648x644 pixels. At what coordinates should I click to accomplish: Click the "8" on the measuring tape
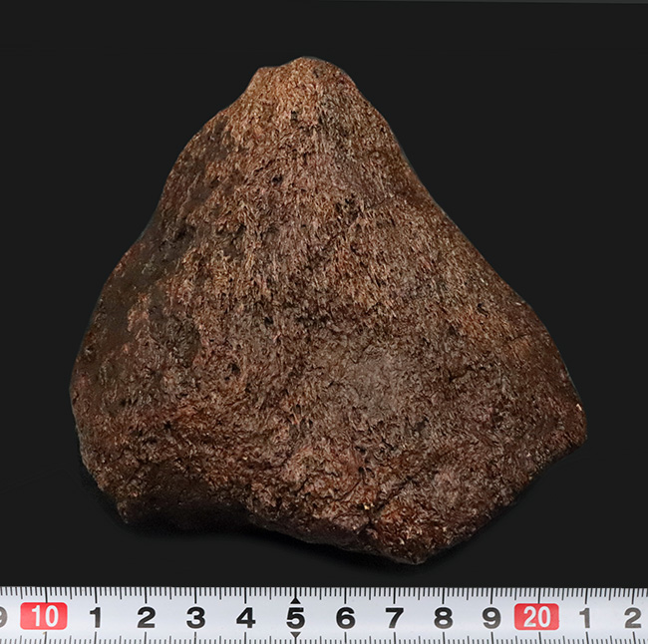pyautogui.click(x=444, y=617)
